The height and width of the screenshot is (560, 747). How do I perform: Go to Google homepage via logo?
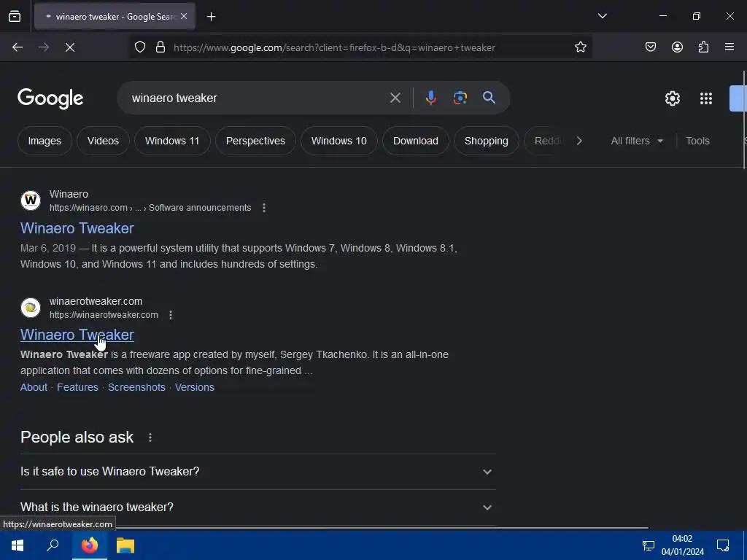click(x=50, y=98)
